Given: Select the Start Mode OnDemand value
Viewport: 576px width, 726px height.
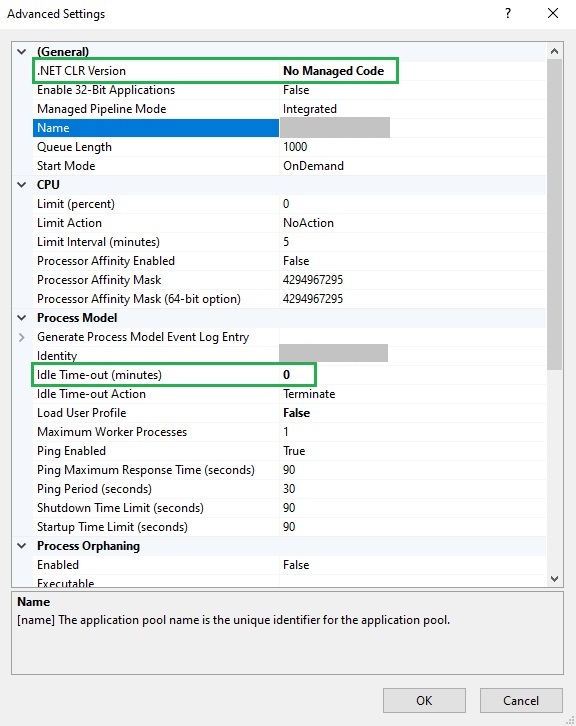Looking at the screenshot, I should 313,166.
